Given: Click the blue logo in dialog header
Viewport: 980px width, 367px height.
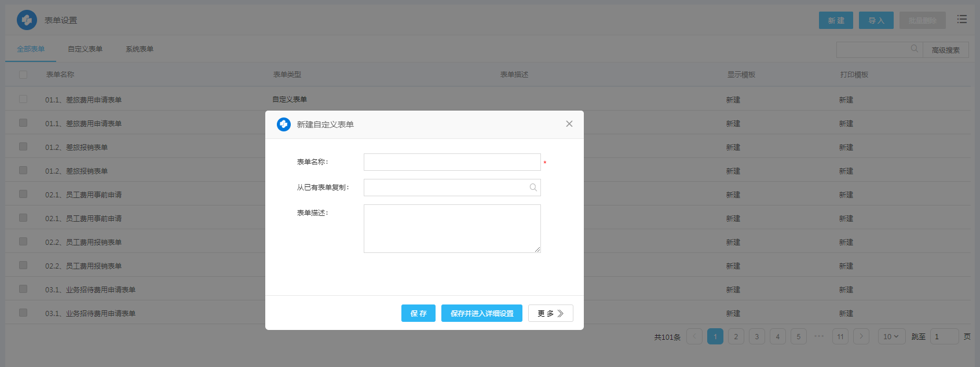Looking at the screenshot, I should 284,124.
